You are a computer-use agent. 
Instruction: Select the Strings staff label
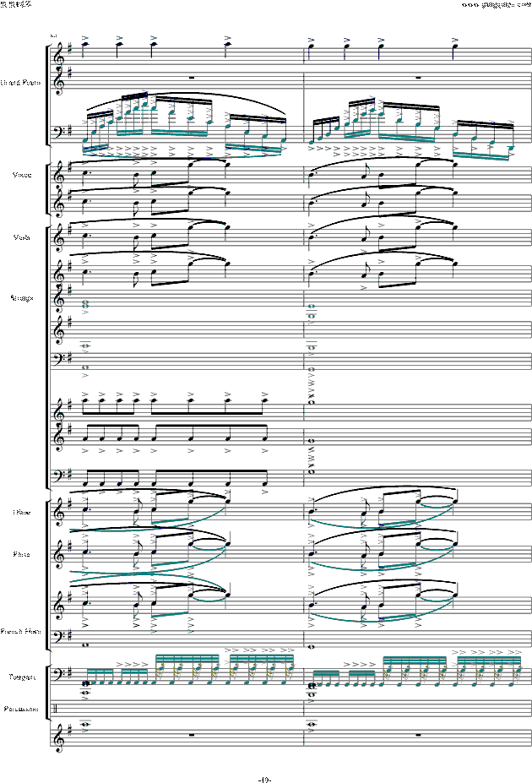pyautogui.click(x=22, y=297)
